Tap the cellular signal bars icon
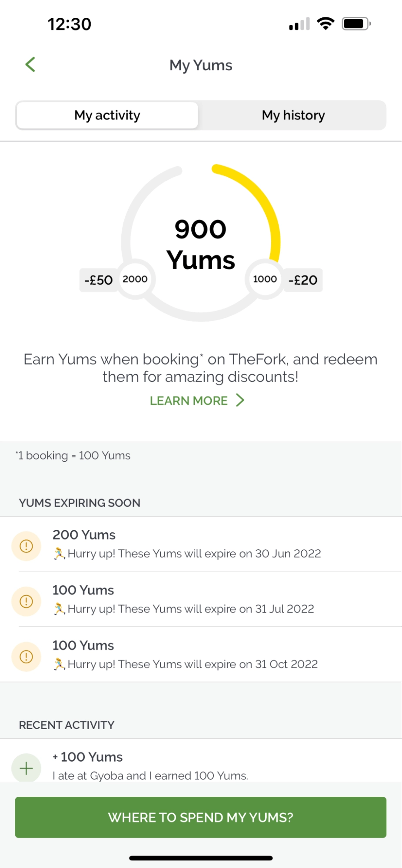This screenshot has height=868, width=402. [x=299, y=24]
